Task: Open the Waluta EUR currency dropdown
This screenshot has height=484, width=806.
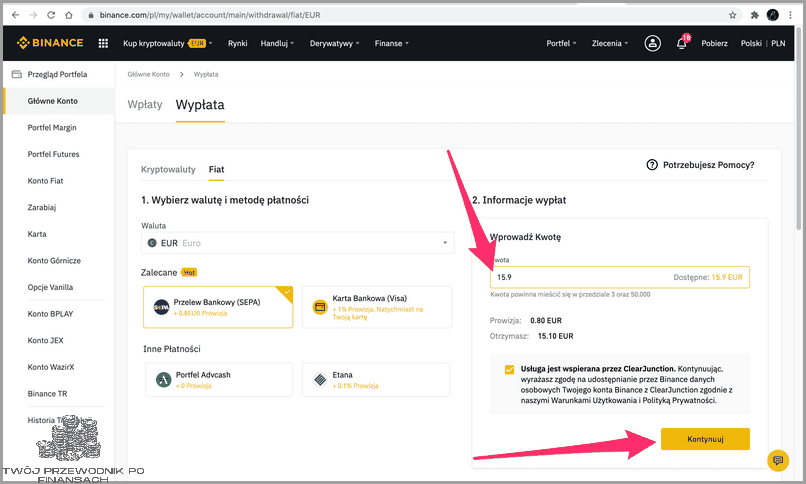Action: click(x=298, y=243)
